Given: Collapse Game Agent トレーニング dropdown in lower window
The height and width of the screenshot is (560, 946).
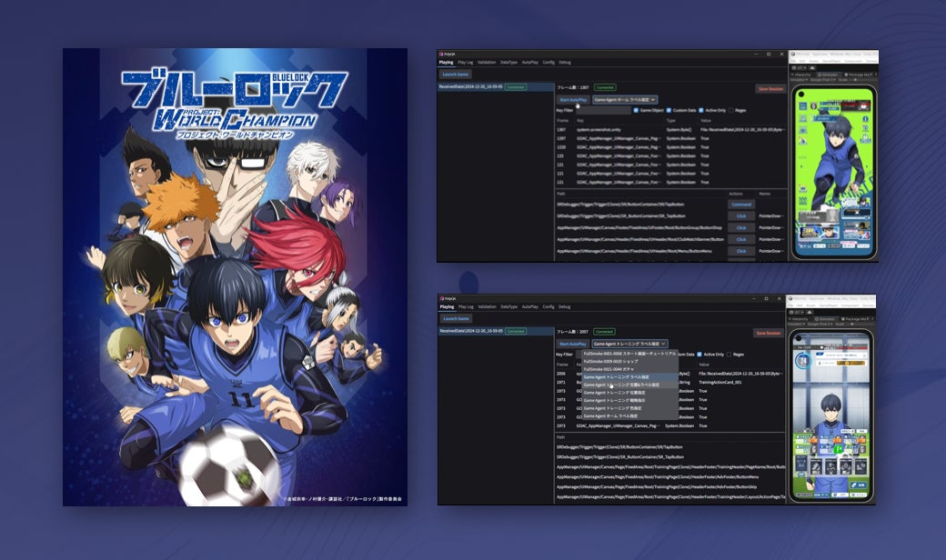Looking at the screenshot, I should point(629,344).
